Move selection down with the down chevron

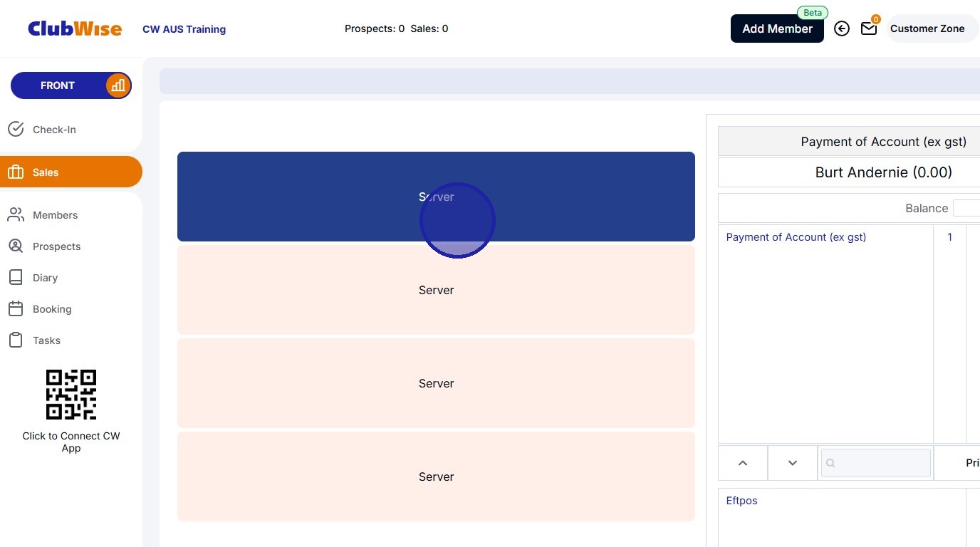point(793,463)
